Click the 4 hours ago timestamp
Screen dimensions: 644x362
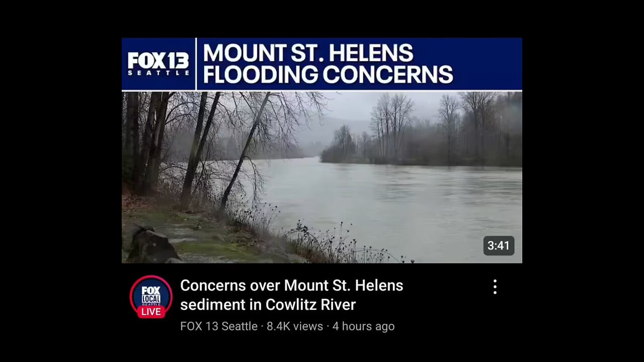click(363, 326)
